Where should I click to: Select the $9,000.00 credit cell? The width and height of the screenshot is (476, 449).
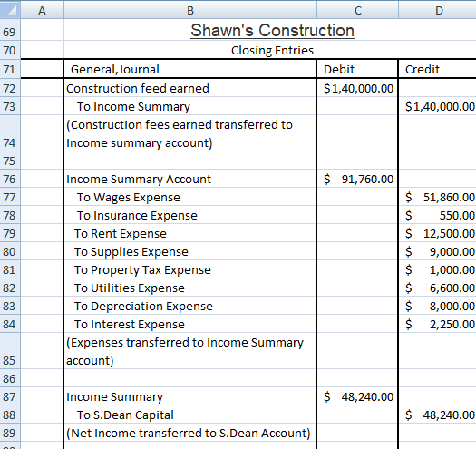coord(437,251)
